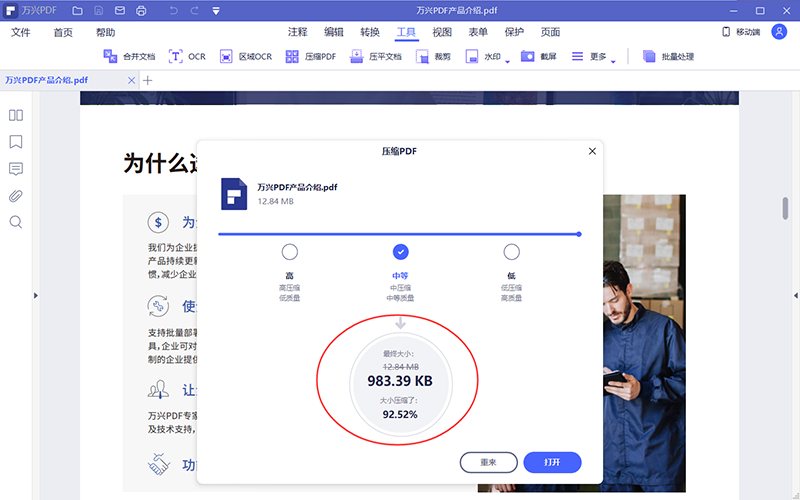This screenshot has width=800, height=500.
Task: Click the vertical scrollbar thumb
Action: (x=785, y=208)
